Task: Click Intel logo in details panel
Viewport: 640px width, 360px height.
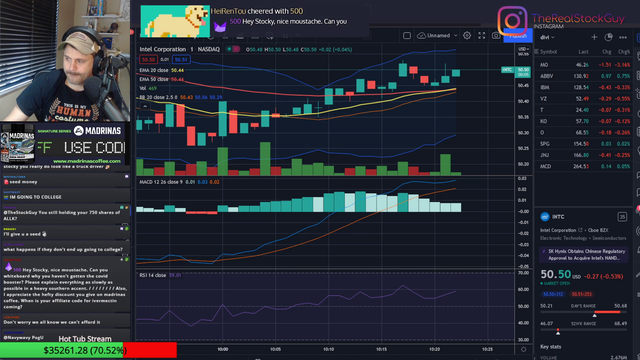Action: (545, 217)
